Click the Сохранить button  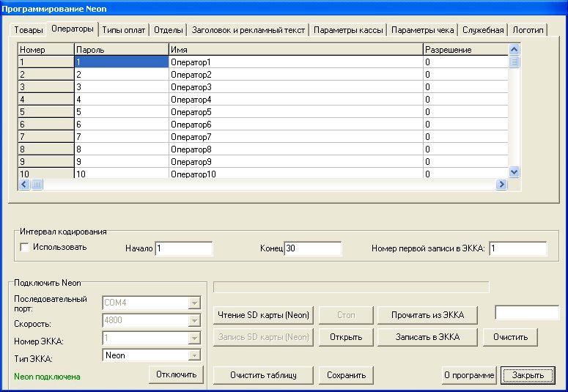pos(346,375)
